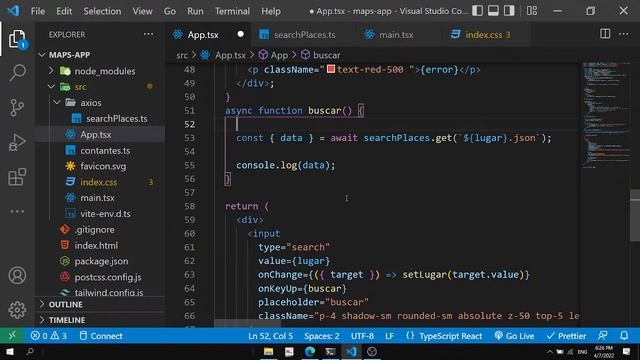Open the feedback icon in status bar

pyautogui.click(x=602, y=336)
